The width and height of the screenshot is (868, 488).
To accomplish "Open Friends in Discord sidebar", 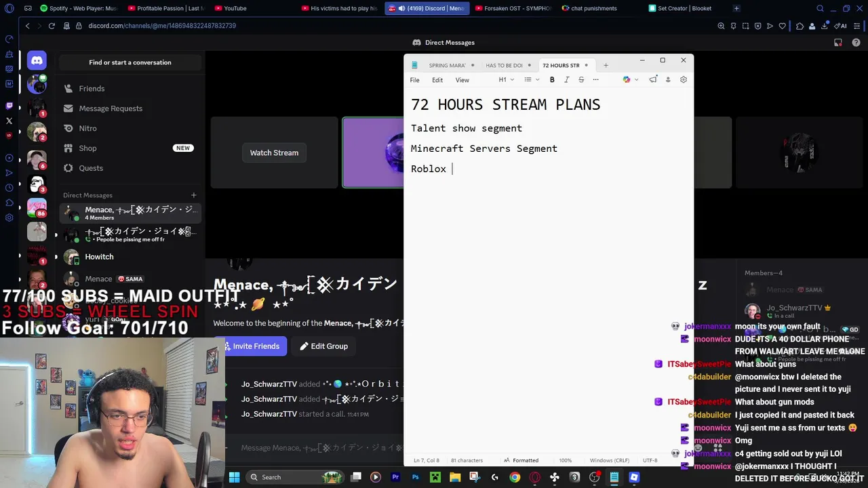I will point(130,89).
